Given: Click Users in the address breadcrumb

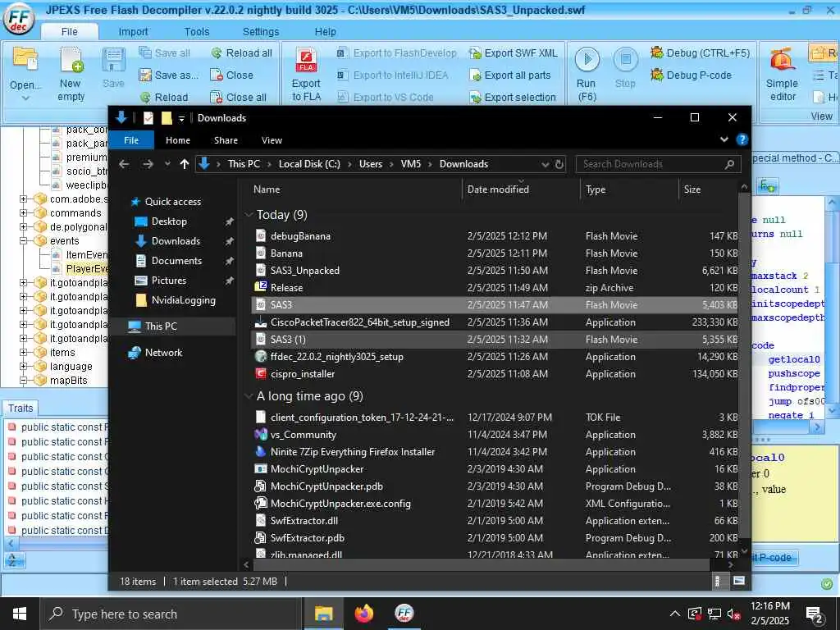Looking at the screenshot, I should click(370, 164).
